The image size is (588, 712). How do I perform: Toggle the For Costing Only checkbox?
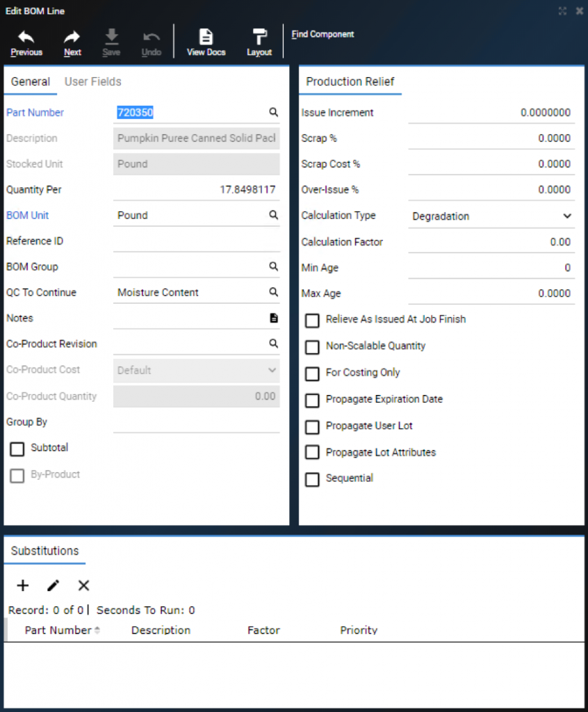click(312, 373)
